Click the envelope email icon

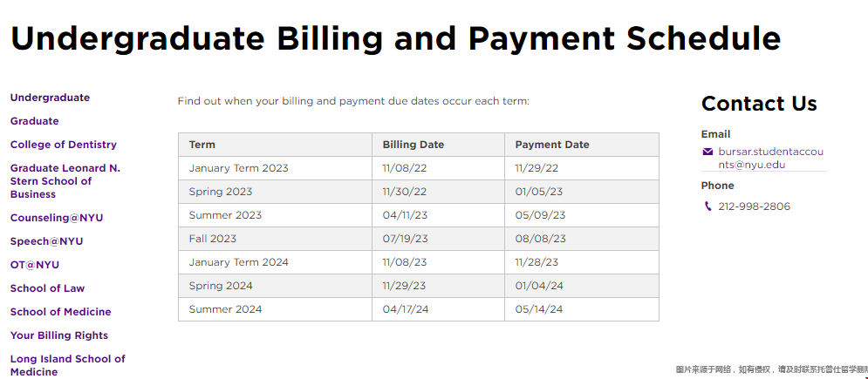click(x=707, y=152)
